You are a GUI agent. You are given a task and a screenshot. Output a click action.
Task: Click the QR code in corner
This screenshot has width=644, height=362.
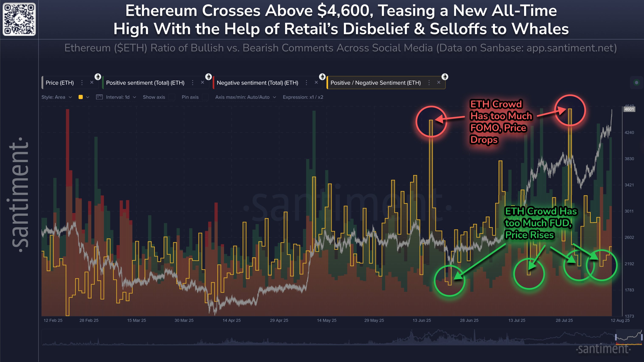19,19
